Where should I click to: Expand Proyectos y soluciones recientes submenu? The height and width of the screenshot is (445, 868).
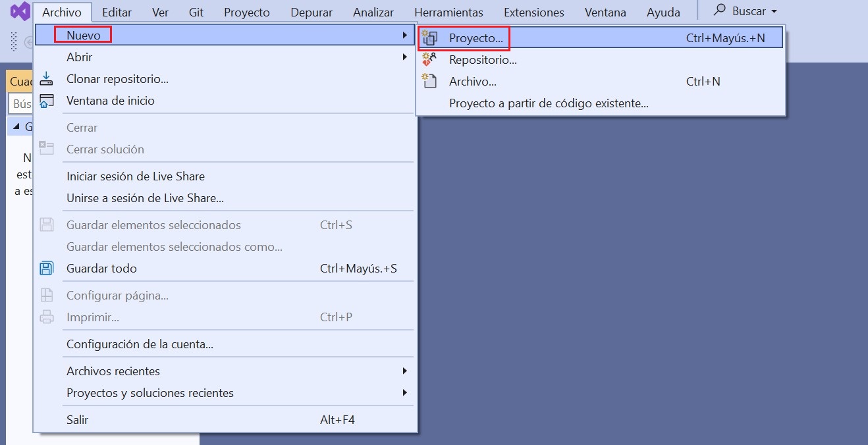pyautogui.click(x=404, y=393)
